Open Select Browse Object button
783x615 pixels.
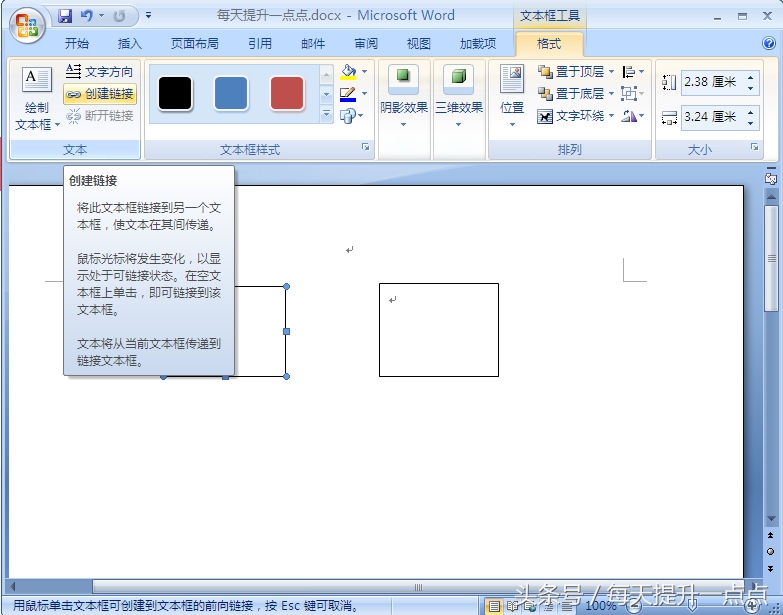(x=771, y=552)
